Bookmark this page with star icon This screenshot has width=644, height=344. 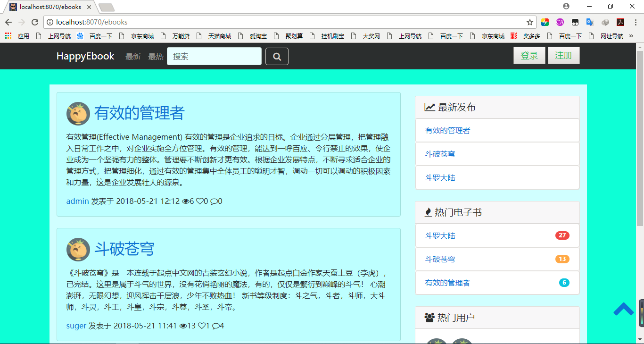(530, 22)
